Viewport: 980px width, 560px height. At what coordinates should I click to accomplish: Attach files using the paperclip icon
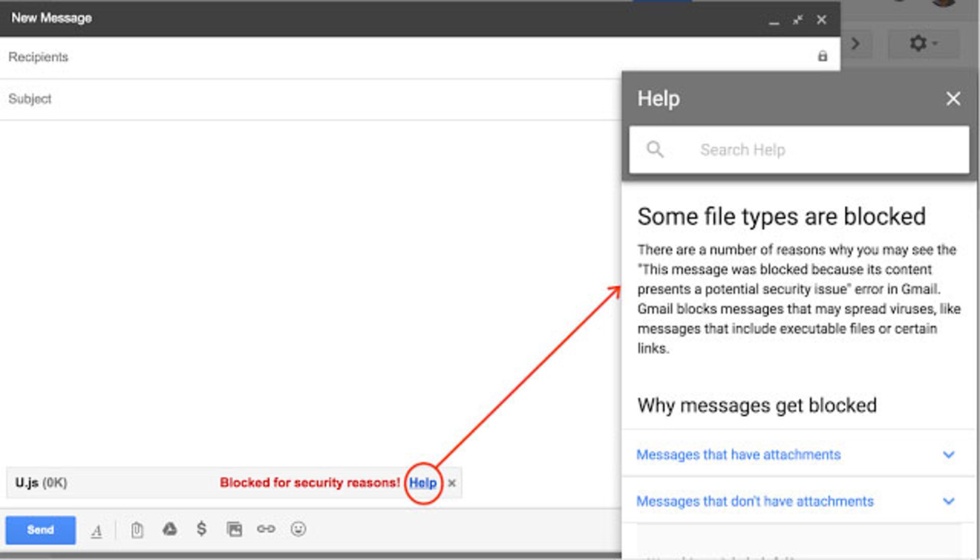point(137,530)
